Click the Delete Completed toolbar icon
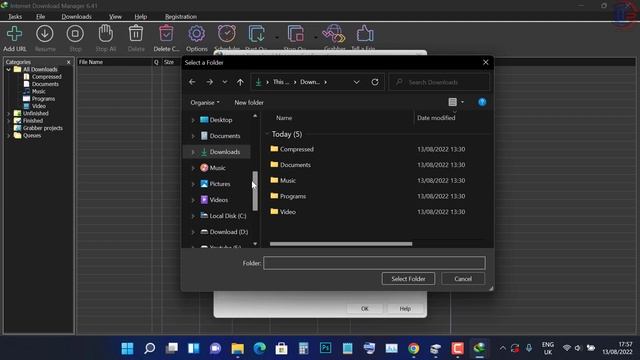The width and height of the screenshot is (640, 360). [166, 33]
